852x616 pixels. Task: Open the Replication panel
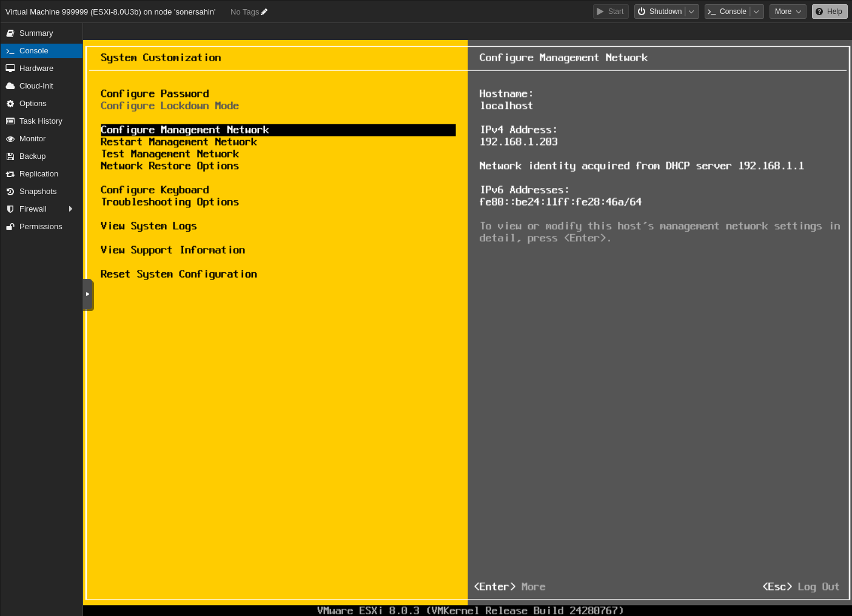[x=39, y=173]
